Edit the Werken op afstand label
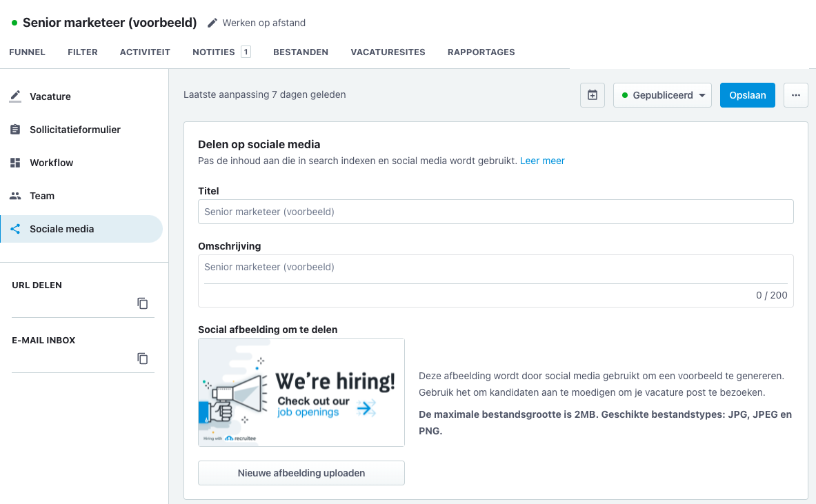 pyautogui.click(x=212, y=22)
